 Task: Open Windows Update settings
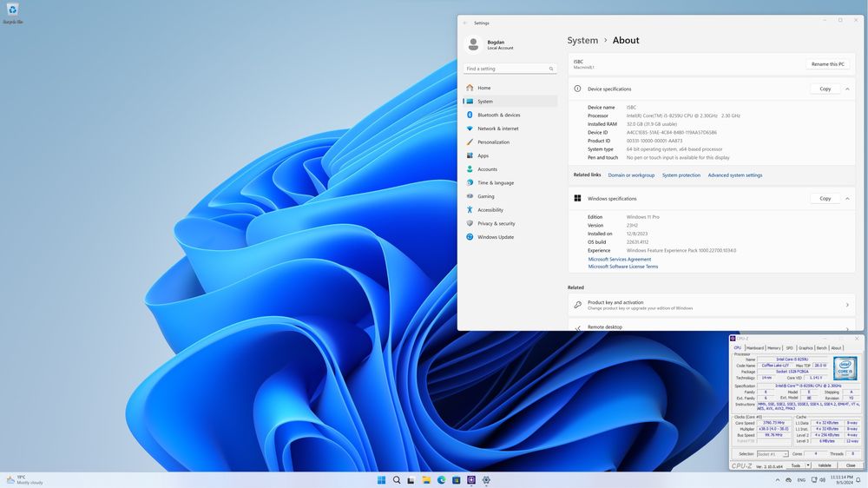point(510,237)
